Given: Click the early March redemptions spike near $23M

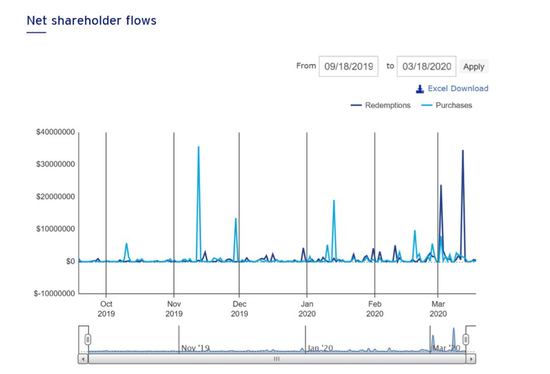Looking at the screenshot, I should (441, 185).
